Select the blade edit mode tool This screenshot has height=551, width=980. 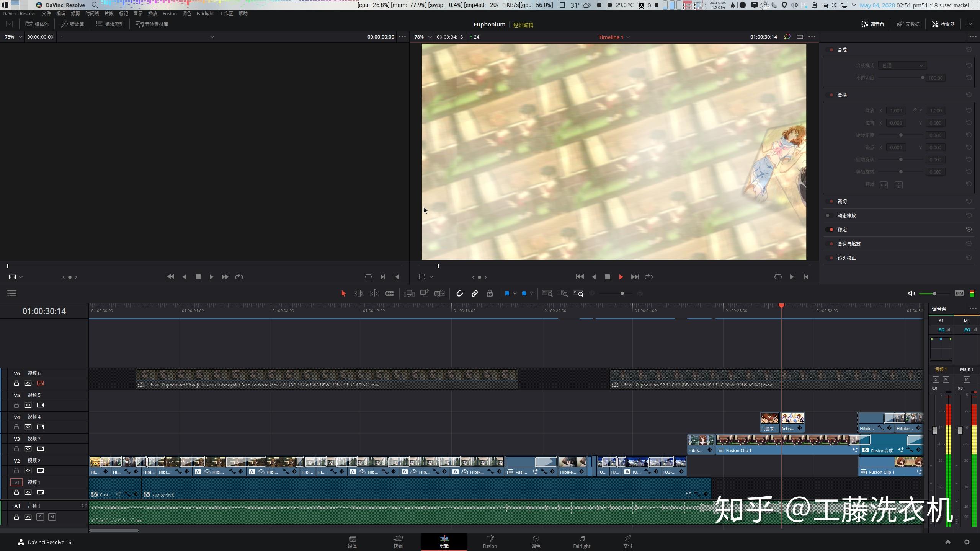390,293
